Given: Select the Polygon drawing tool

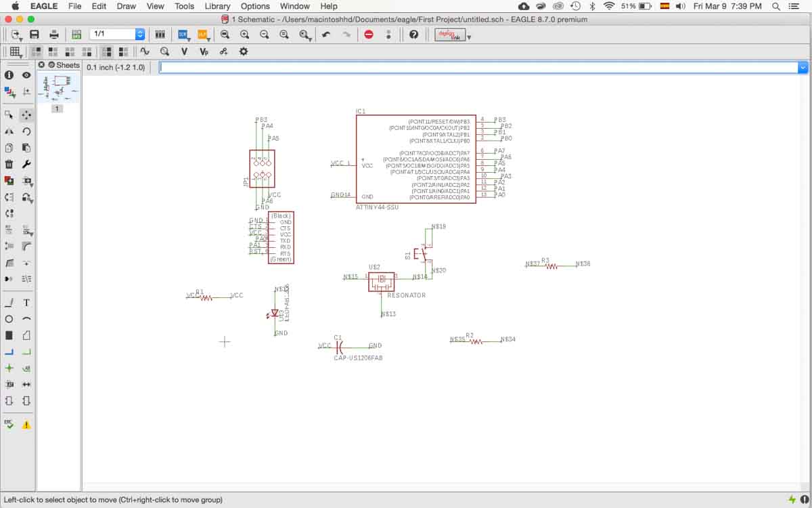Looking at the screenshot, I should [26, 335].
